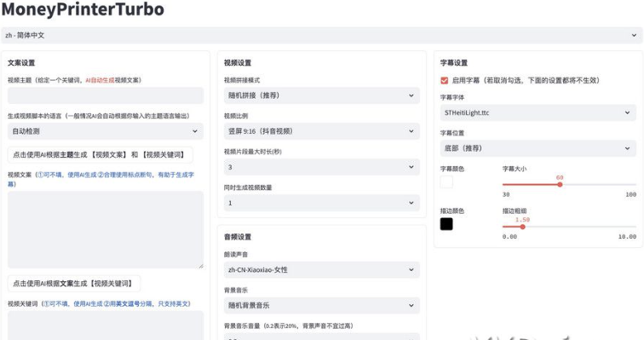Screen dimensions: 644x340
Task: Click the 字幕大小 slider handle at 60
Action: pos(560,185)
